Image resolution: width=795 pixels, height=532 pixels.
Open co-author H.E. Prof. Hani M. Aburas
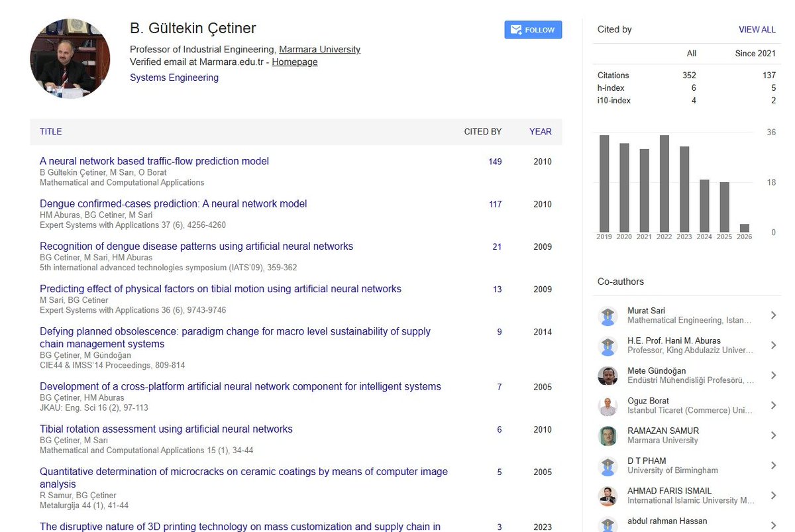click(x=674, y=341)
